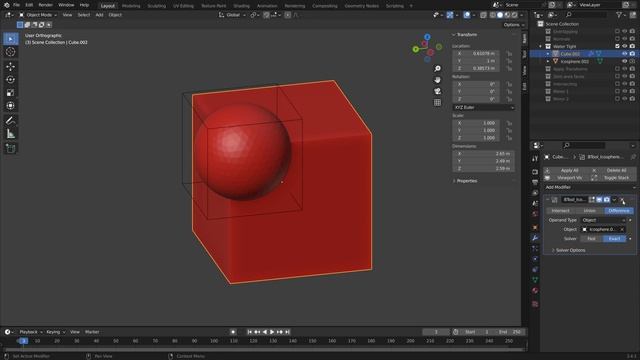The width and height of the screenshot is (640, 360).
Task: Jump to the end frame
Action: (x=287, y=332)
